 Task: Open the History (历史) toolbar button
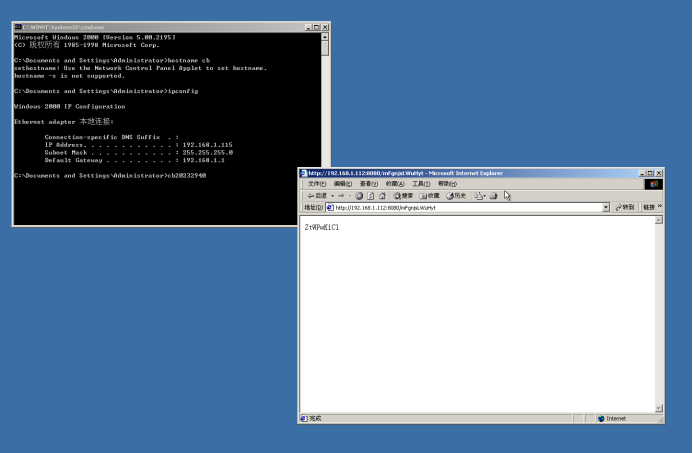click(x=456, y=196)
